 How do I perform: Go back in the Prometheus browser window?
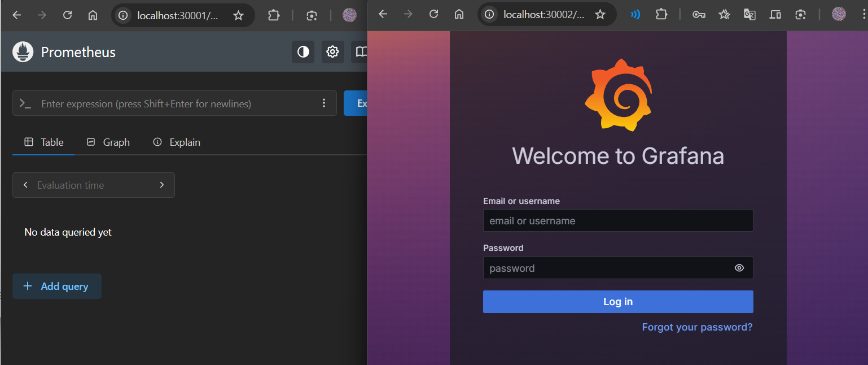click(16, 15)
